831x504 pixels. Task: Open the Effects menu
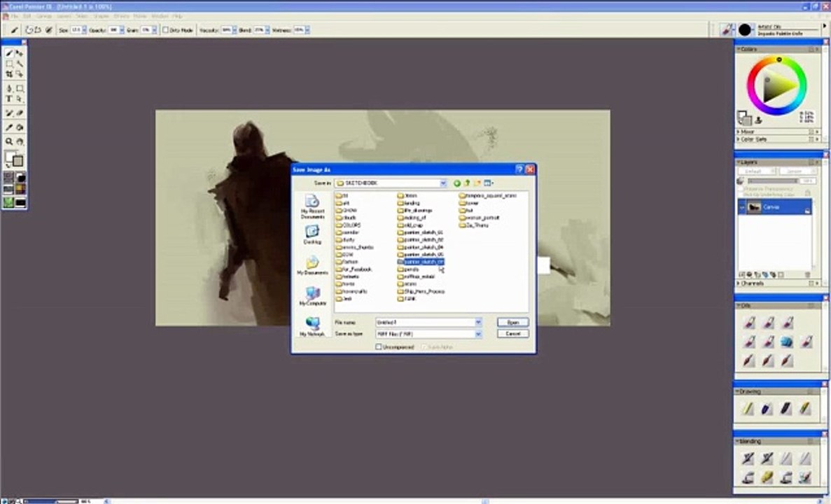pyautogui.click(x=121, y=16)
